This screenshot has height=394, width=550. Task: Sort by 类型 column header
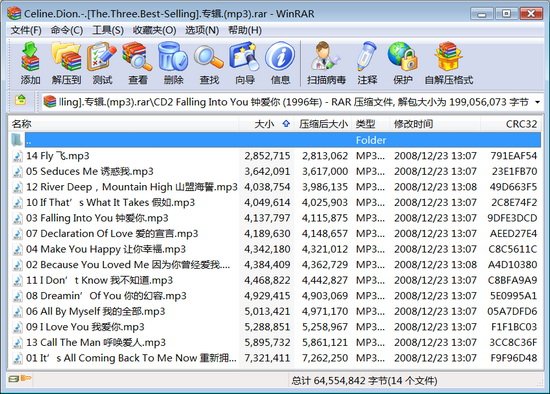point(370,124)
